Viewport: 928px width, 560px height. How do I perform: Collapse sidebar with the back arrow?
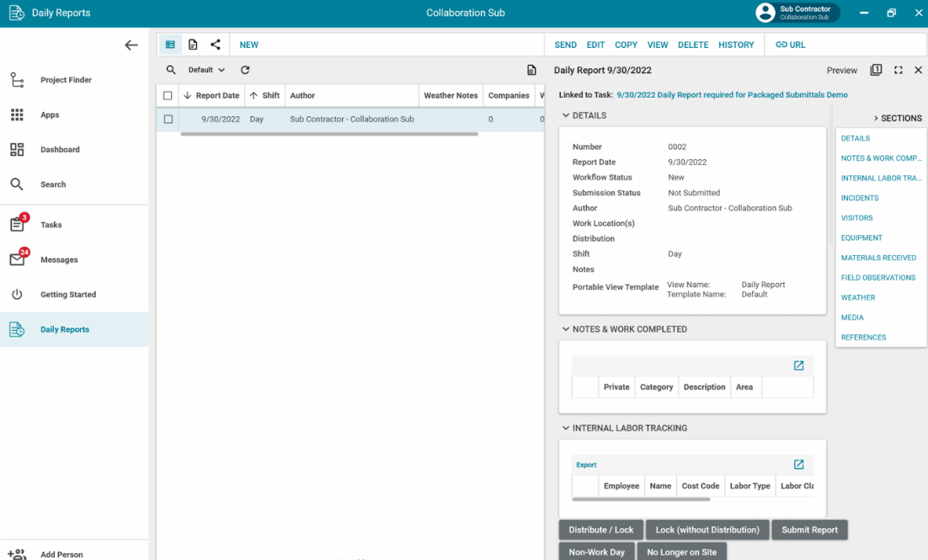coord(131,45)
